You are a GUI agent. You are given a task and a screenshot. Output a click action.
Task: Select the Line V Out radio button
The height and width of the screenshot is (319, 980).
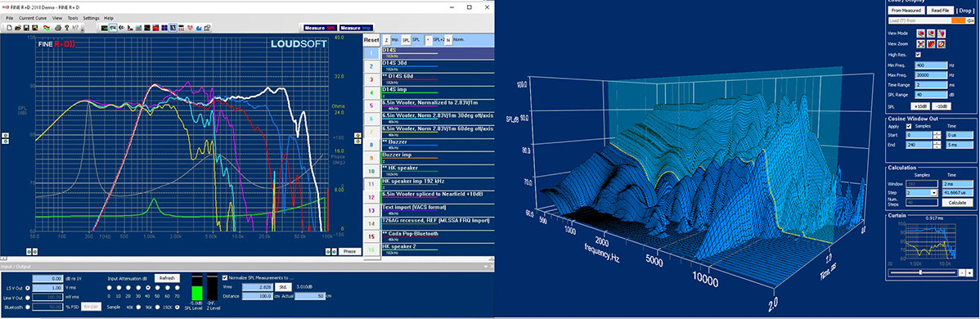28,297
